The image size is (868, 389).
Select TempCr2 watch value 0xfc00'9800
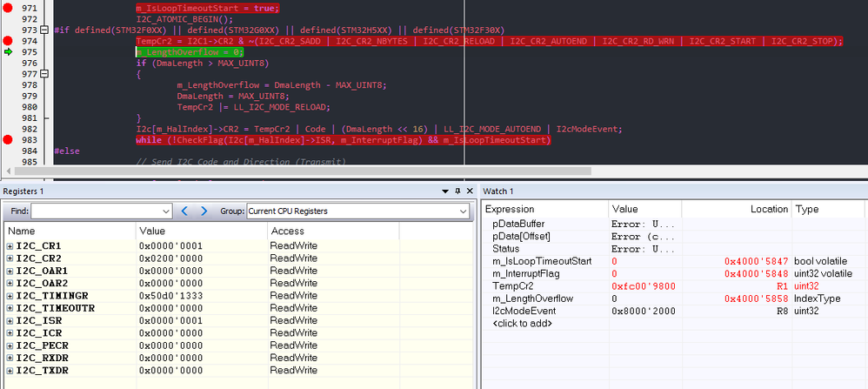tap(644, 286)
